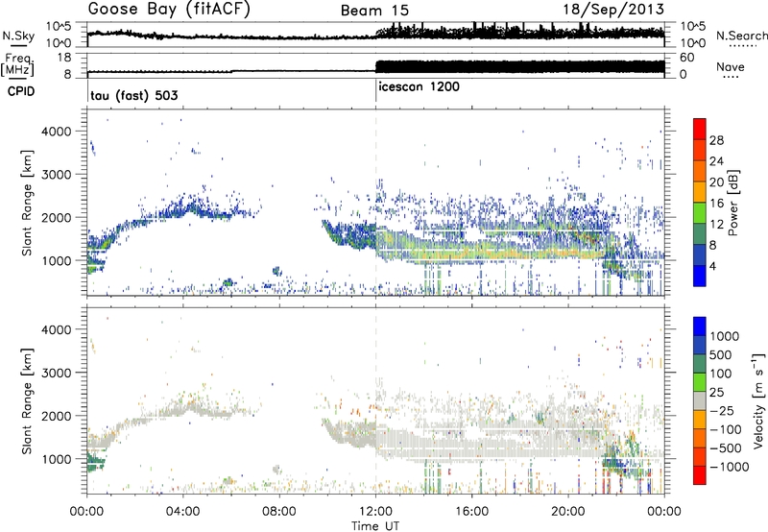768x532 pixels.
Task: Click the '08:00' time axis tick label
Action: pyautogui.click(x=279, y=512)
